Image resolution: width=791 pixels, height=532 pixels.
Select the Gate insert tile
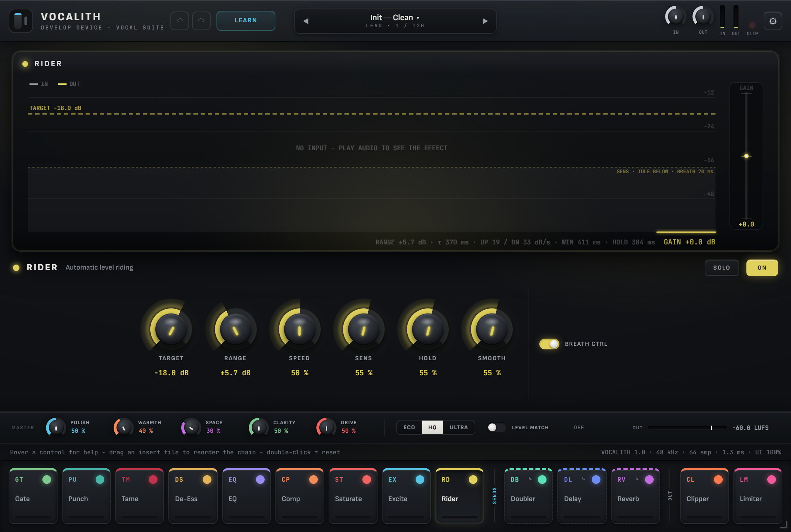[33, 496]
